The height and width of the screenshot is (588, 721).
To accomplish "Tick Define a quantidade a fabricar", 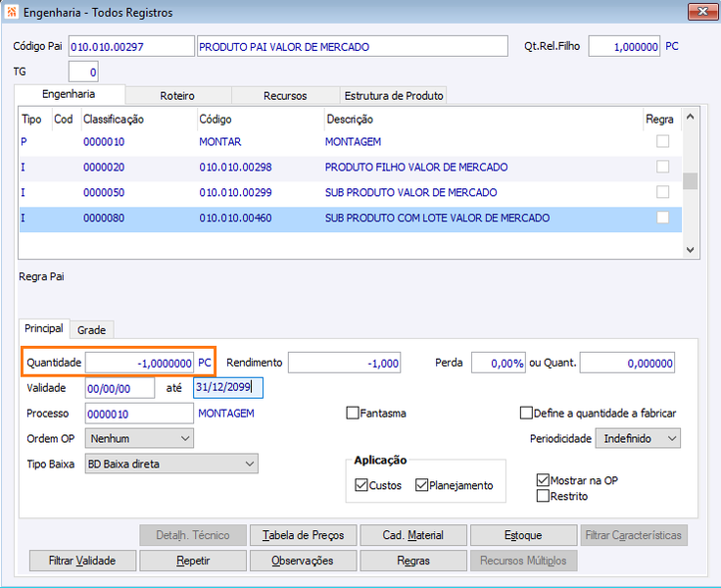I will pyautogui.click(x=526, y=414).
